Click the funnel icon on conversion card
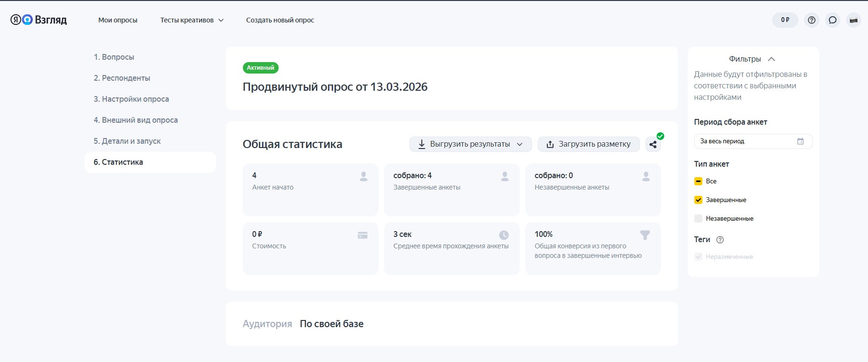The width and height of the screenshot is (868, 362). click(645, 235)
